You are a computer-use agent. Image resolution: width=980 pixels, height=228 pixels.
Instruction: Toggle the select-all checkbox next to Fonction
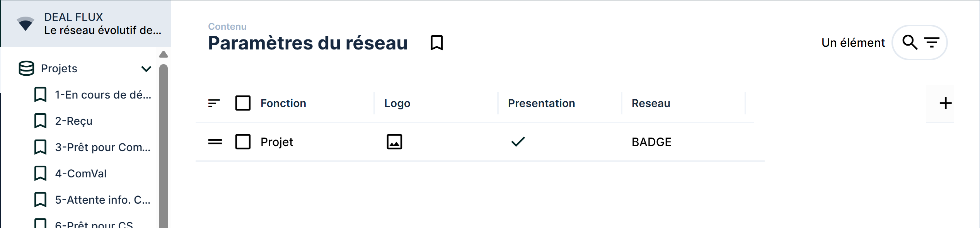tap(243, 103)
